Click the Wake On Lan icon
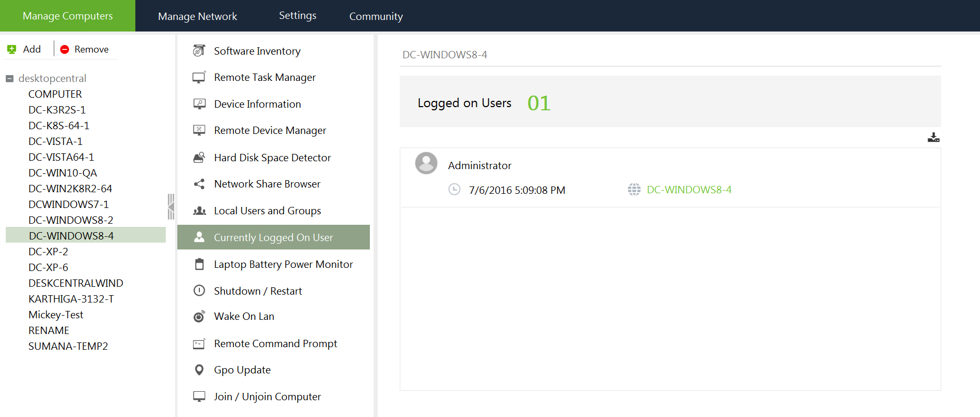Image resolution: width=980 pixels, height=417 pixels. (199, 316)
